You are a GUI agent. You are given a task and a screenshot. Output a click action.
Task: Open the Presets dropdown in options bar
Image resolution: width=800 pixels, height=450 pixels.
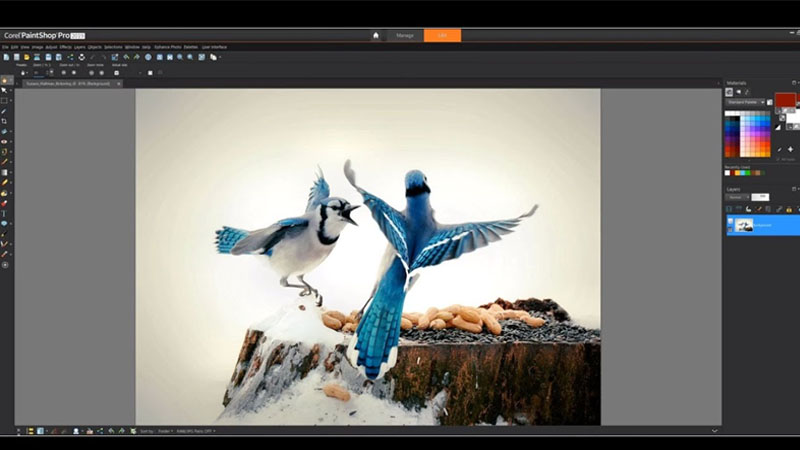[23, 73]
